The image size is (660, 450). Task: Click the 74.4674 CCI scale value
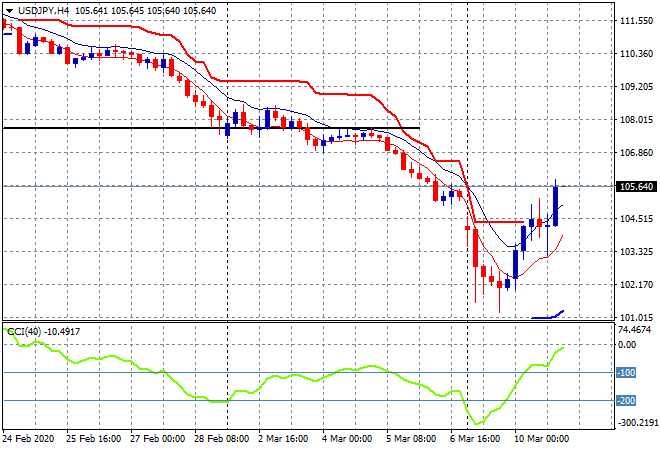click(636, 329)
